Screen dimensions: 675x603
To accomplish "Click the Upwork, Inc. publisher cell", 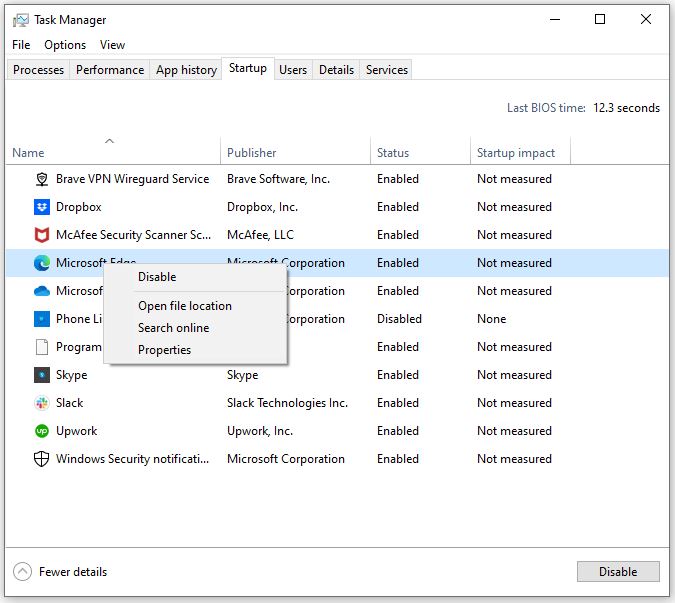I will click(260, 431).
